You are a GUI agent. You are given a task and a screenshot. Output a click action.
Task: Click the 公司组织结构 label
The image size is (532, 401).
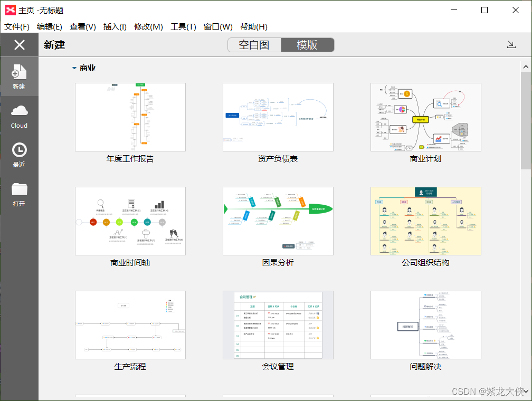tap(425, 263)
